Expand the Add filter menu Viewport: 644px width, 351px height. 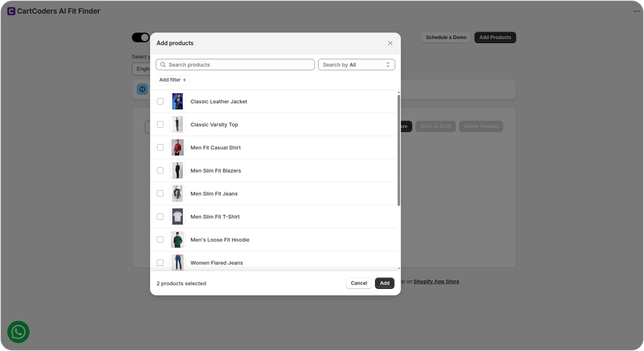(173, 80)
